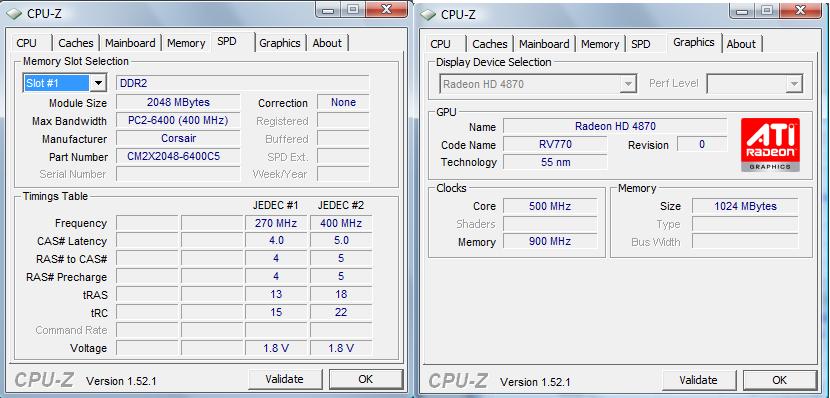
Task: Click the empty memory Type field
Action: click(745, 224)
